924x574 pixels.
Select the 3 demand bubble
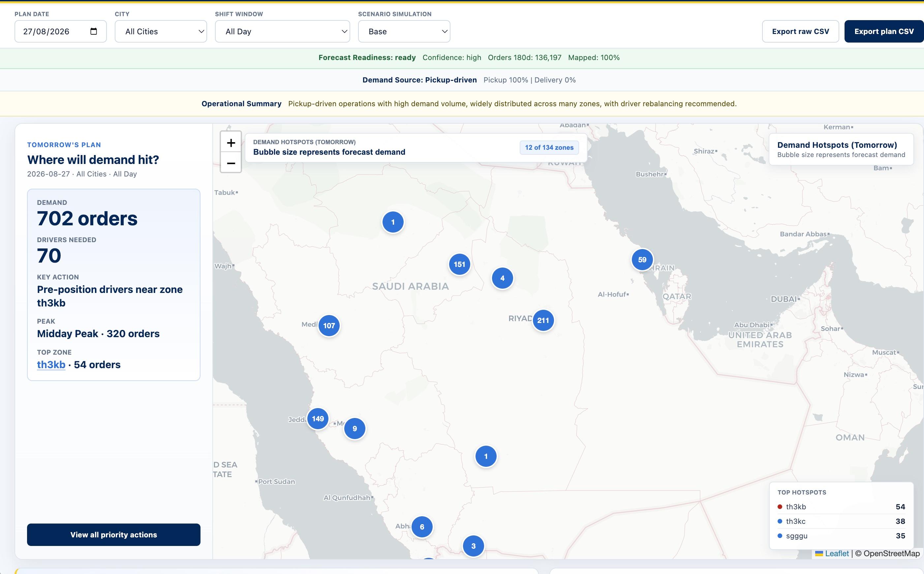[x=473, y=546]
